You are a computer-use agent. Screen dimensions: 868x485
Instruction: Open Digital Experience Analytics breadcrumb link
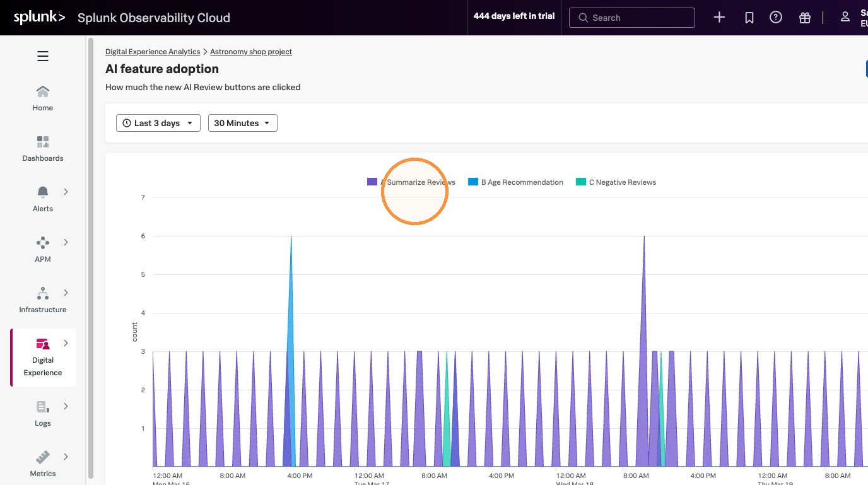[x=153, y=52]
